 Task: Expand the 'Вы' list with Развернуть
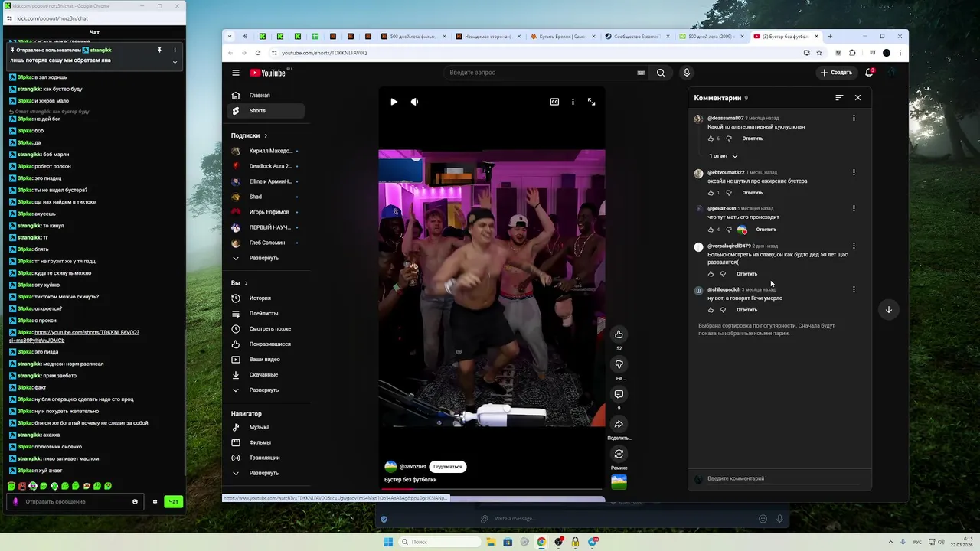point(264,390)
